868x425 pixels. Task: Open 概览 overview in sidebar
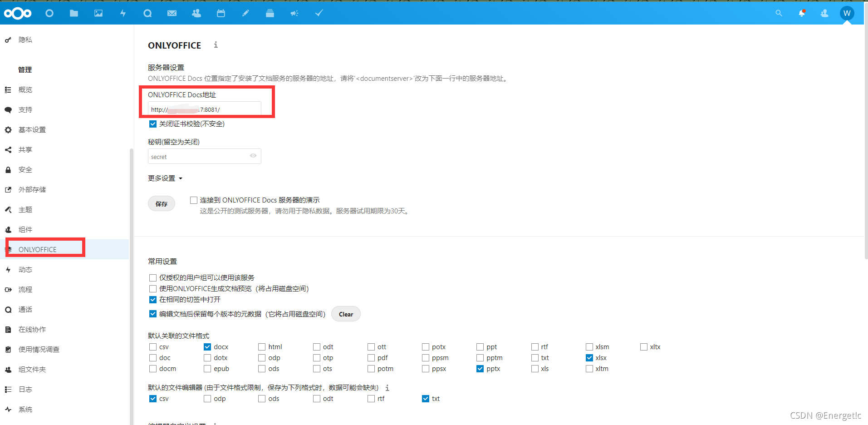tap(25, 90)
